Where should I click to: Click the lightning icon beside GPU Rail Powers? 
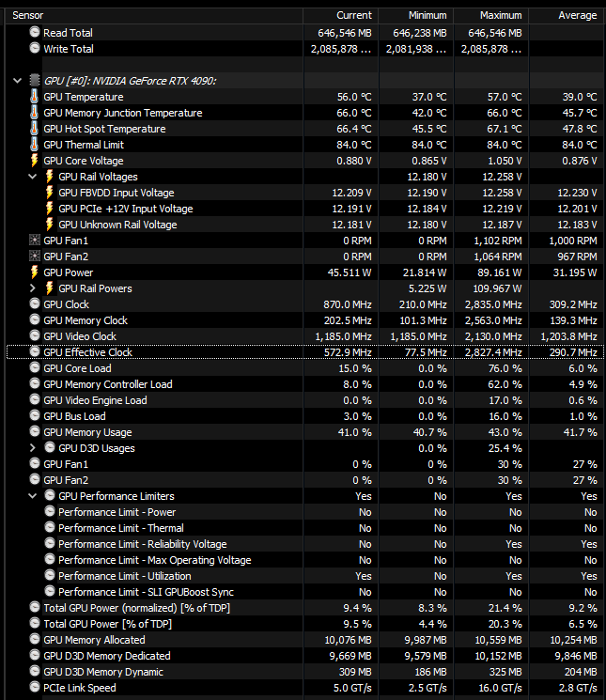coord(50,288)
